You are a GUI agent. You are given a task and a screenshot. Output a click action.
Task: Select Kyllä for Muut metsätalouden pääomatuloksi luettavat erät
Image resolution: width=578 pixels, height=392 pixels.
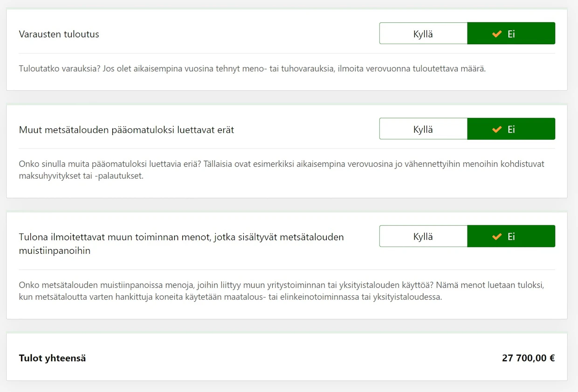[x=423, y=129]
